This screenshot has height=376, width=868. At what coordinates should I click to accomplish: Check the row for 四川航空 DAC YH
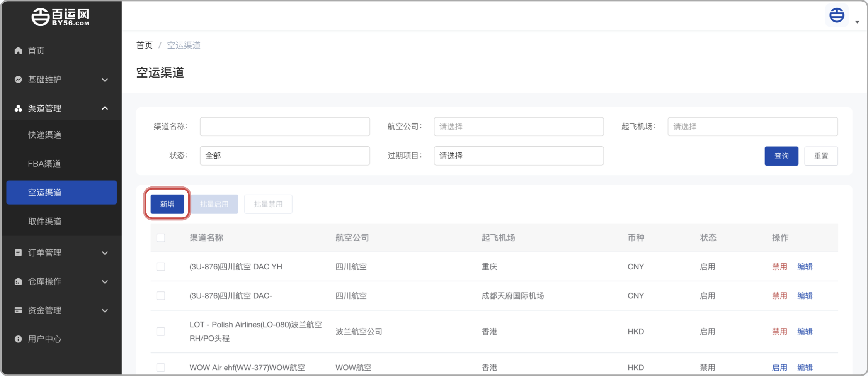tap(161, 267)
